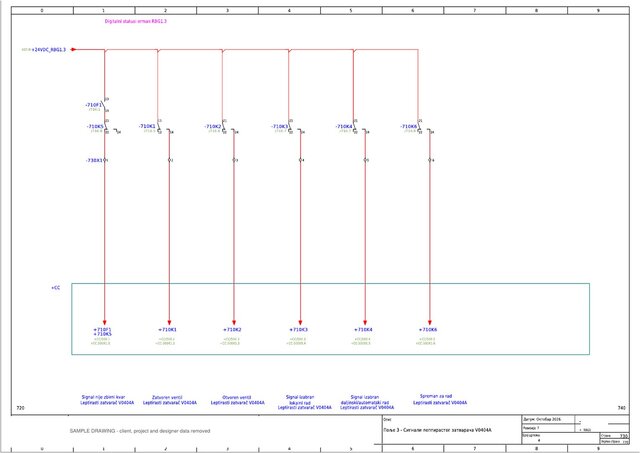The width and height of the screenshot is (640, 453).
Task: Select terminal 1 next to -730X1
Action: point(105,160)
